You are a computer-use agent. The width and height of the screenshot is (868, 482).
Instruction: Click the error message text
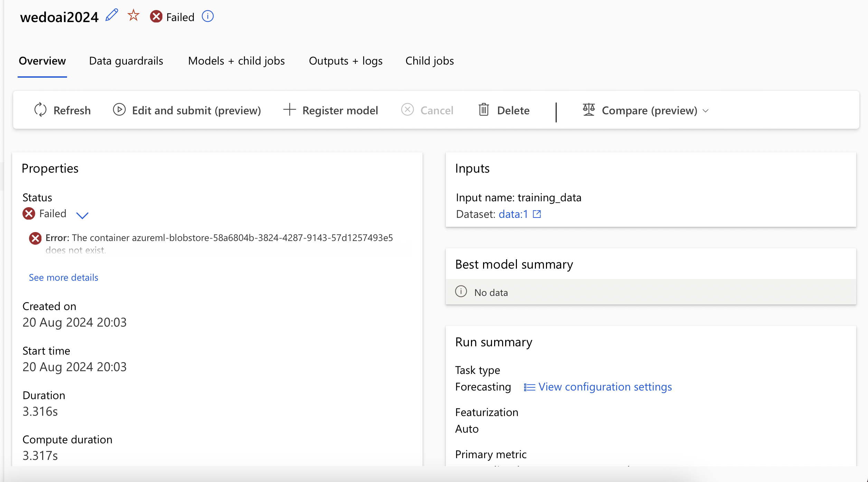tap(219, 238)
